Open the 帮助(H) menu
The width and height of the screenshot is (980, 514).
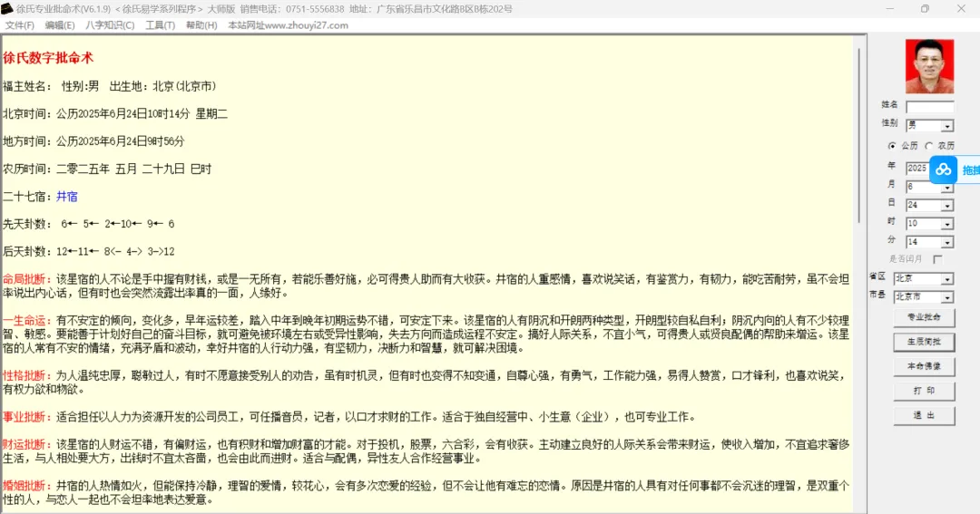[x=201, y=25]
